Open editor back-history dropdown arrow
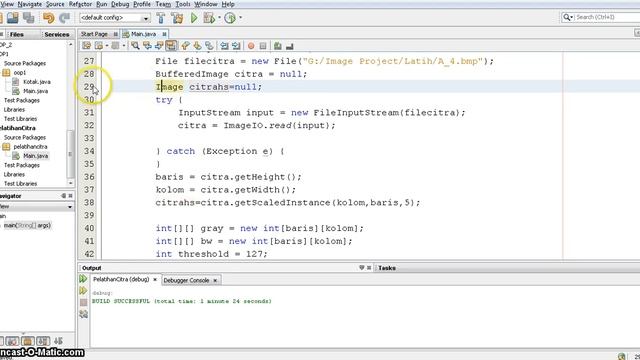The width and height of the screenshot is (640, 360). coord(107,46)
